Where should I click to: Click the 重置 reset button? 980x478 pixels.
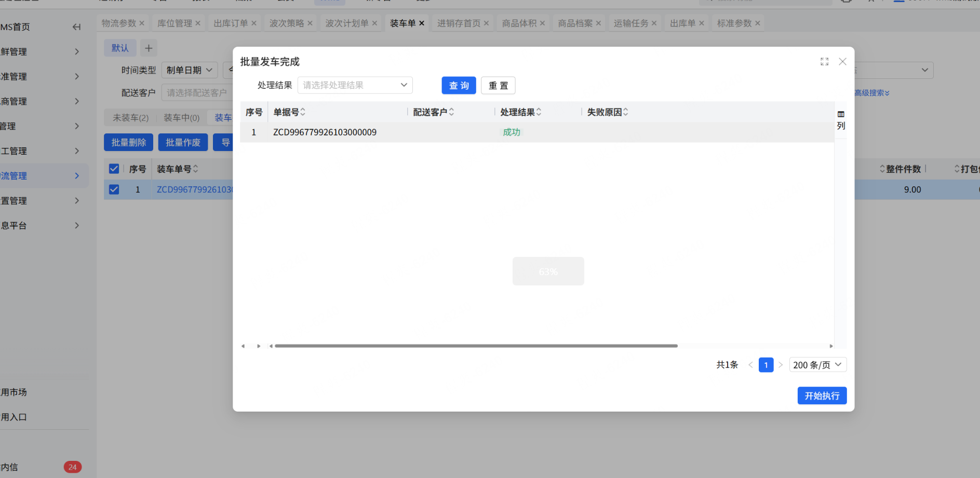coord(498,86)
